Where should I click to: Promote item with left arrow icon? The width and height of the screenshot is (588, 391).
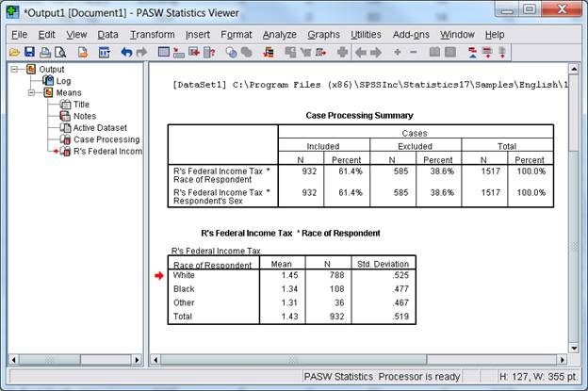(x=361, y=53)
